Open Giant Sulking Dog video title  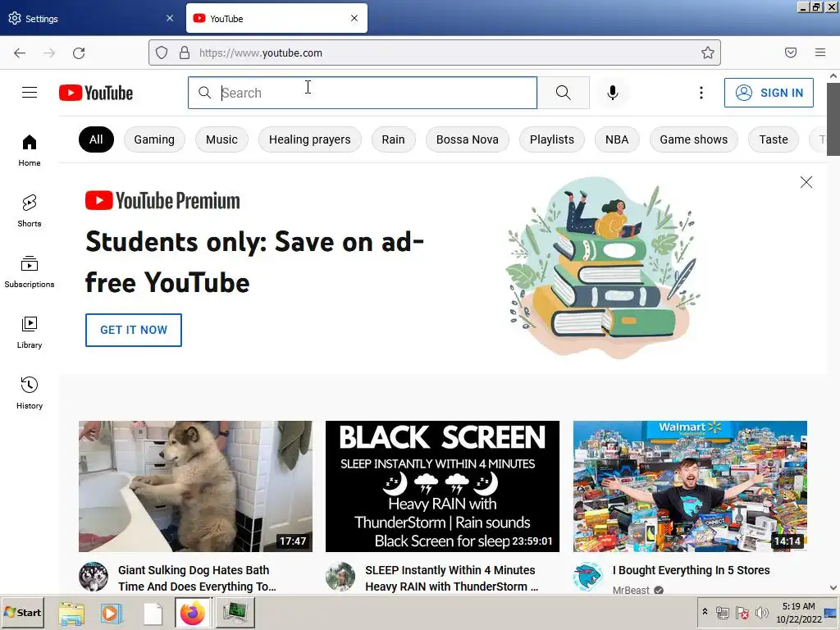pyautogui.click(x=197, y=578)
